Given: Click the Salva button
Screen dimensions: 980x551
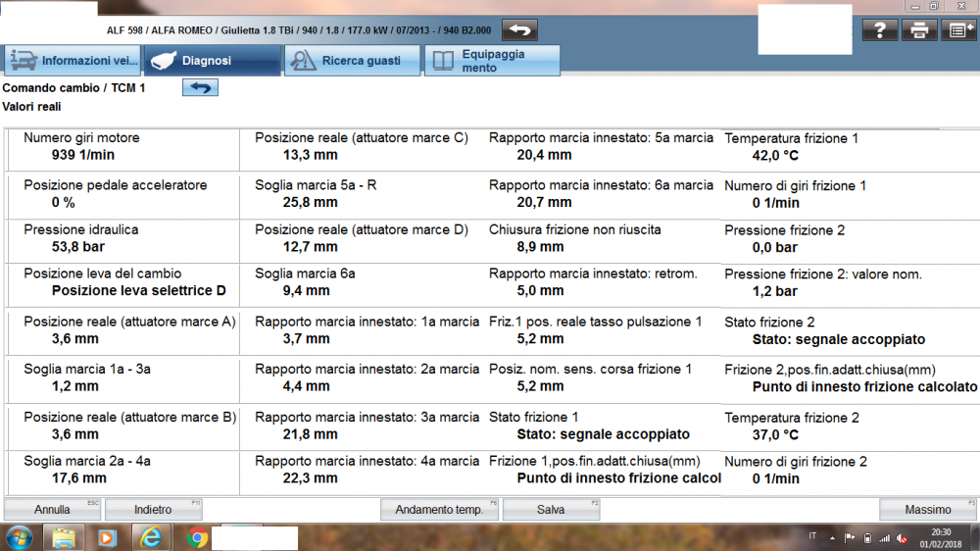Looking at the screenshot, I should point(552,510).
